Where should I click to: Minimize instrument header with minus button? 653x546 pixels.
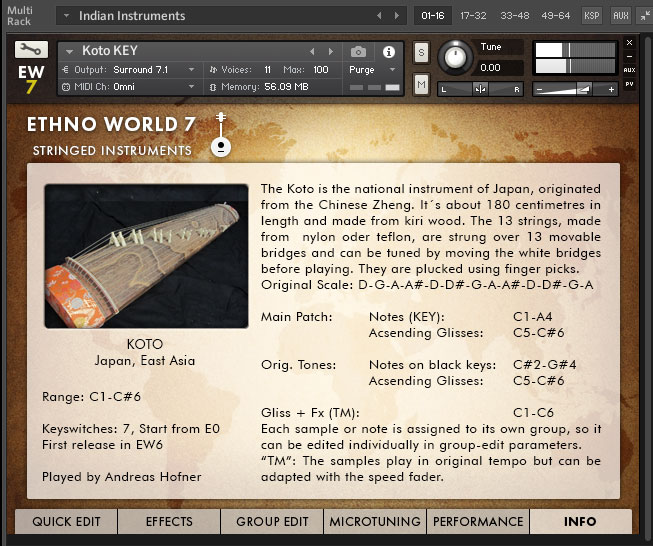629,56
